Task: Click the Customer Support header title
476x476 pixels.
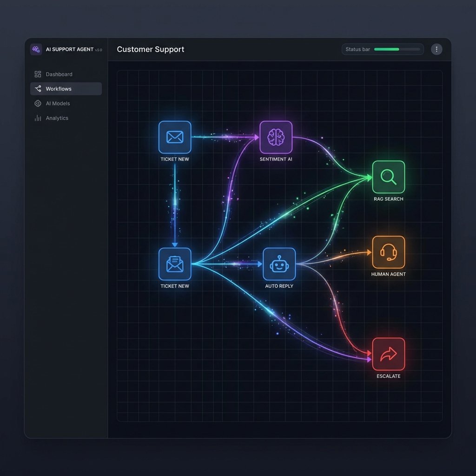Action: (x=150, y=49)
